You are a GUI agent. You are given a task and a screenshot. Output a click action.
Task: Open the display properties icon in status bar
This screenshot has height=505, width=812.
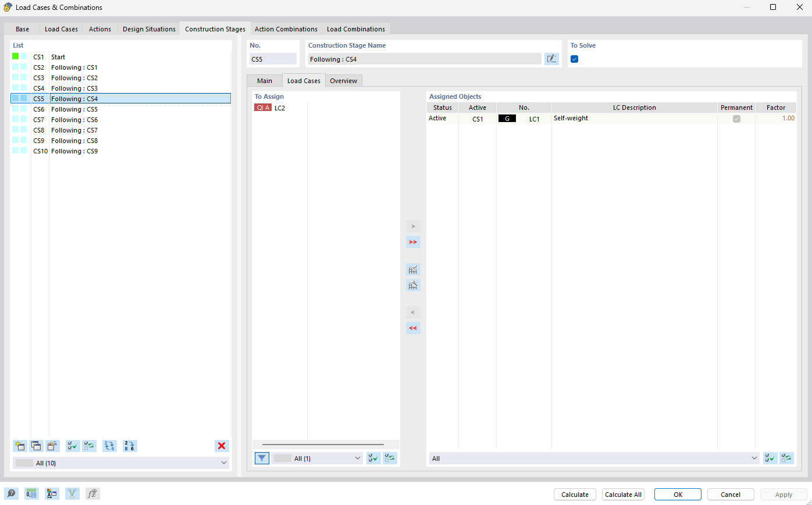coord(52,493)
